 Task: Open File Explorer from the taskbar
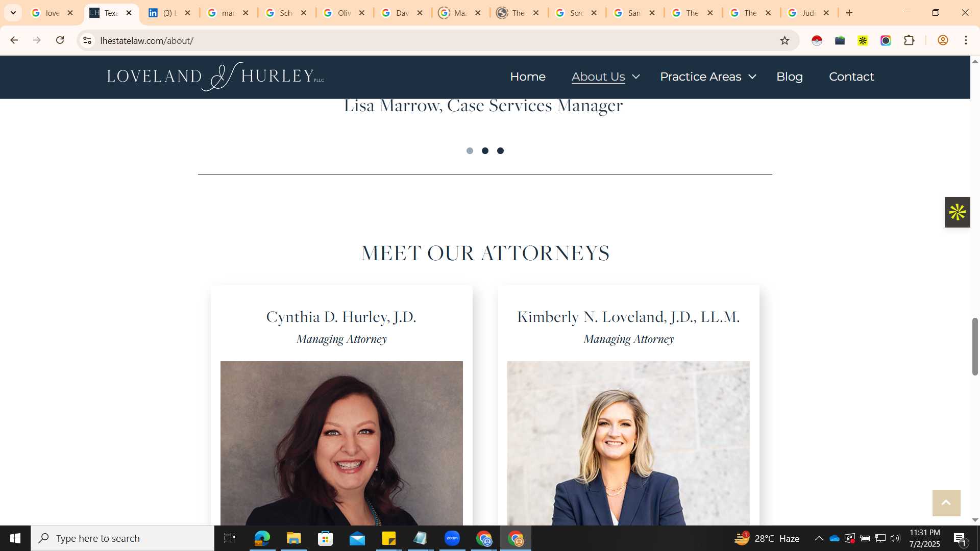293,538
